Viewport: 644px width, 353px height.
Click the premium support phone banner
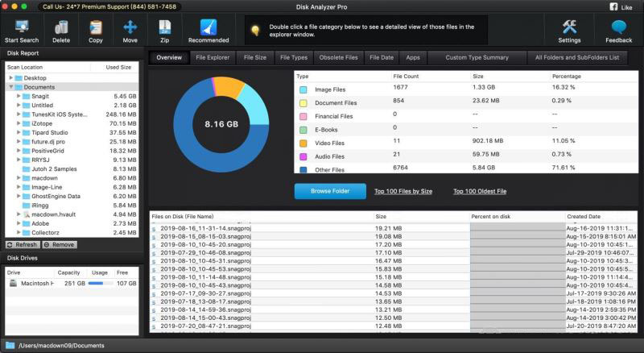coord(109,6)
